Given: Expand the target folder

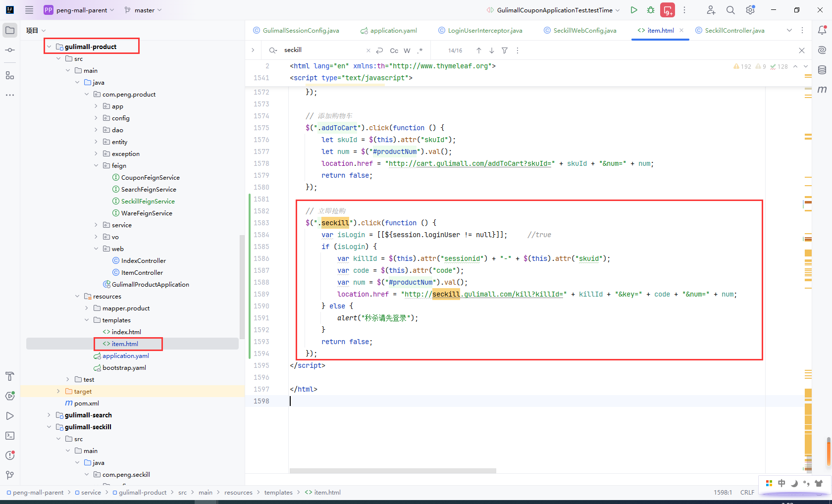Looking at the screenshot, I should click(x=58, y=391).
